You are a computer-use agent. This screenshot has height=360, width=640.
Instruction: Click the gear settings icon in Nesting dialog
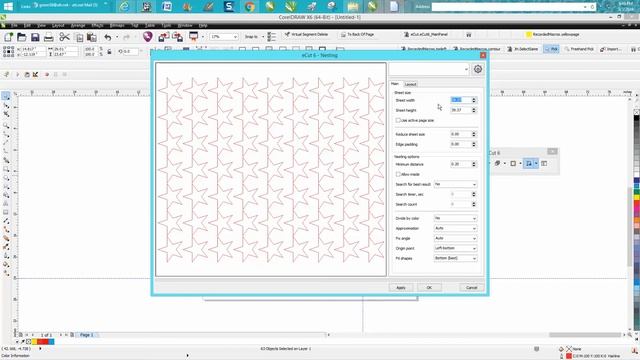[x=478, y=69]
